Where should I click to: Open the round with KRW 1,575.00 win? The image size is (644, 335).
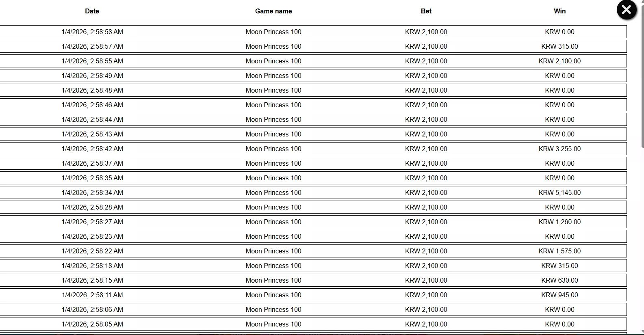click(x=313, y=251)
